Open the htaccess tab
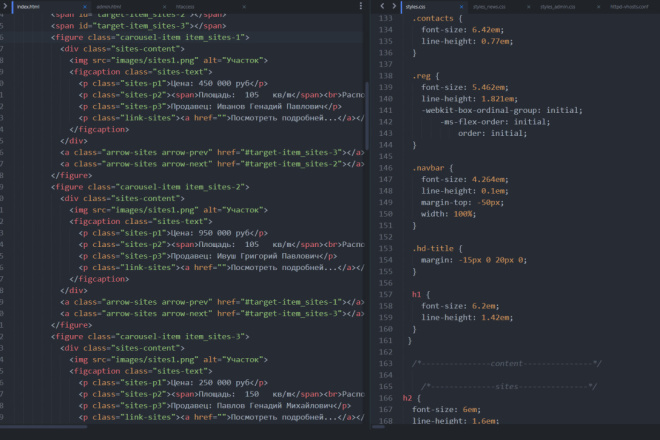Image resolution: width=660 pixels, height=440 pixels. [185, 7]
